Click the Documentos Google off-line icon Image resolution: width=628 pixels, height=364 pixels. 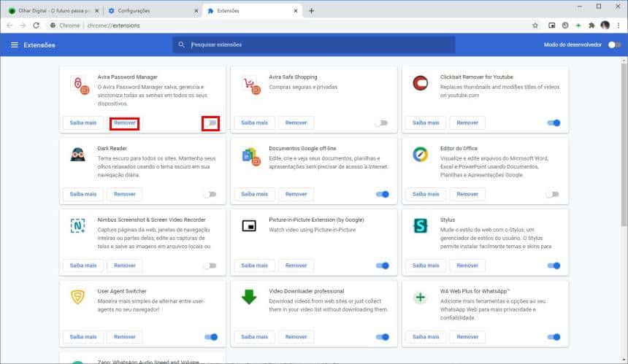click(x=251, y=156)
